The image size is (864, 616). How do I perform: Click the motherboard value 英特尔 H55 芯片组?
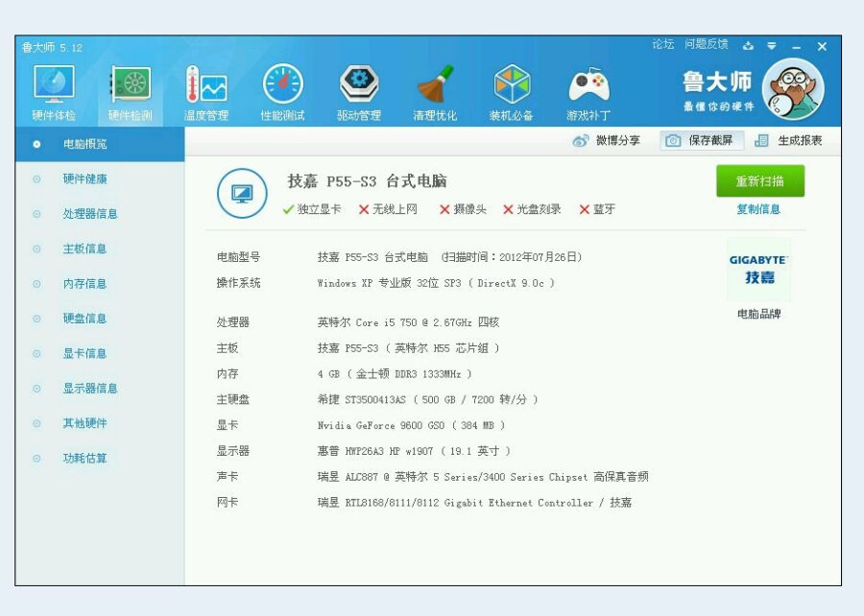[442, 348]
